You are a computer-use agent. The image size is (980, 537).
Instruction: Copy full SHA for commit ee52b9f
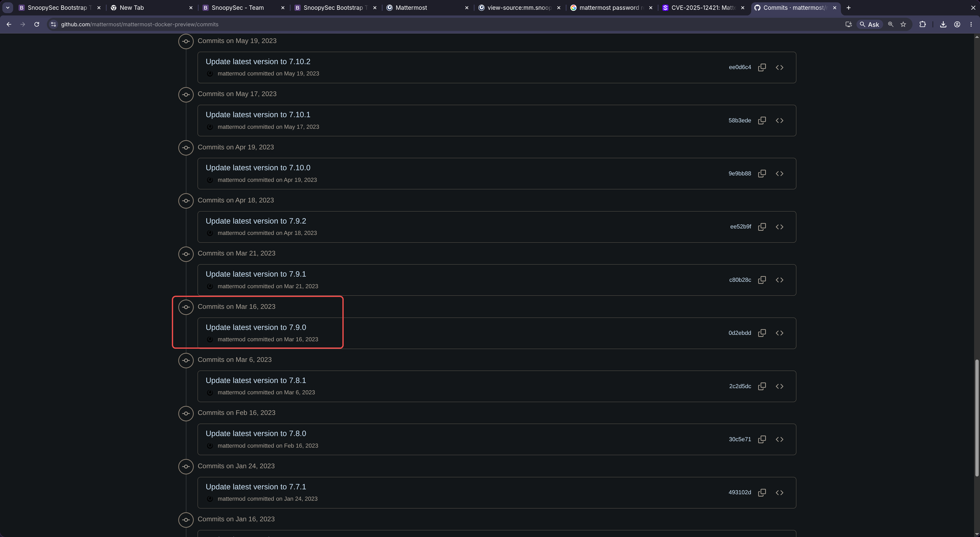click(x=762, y=227)
